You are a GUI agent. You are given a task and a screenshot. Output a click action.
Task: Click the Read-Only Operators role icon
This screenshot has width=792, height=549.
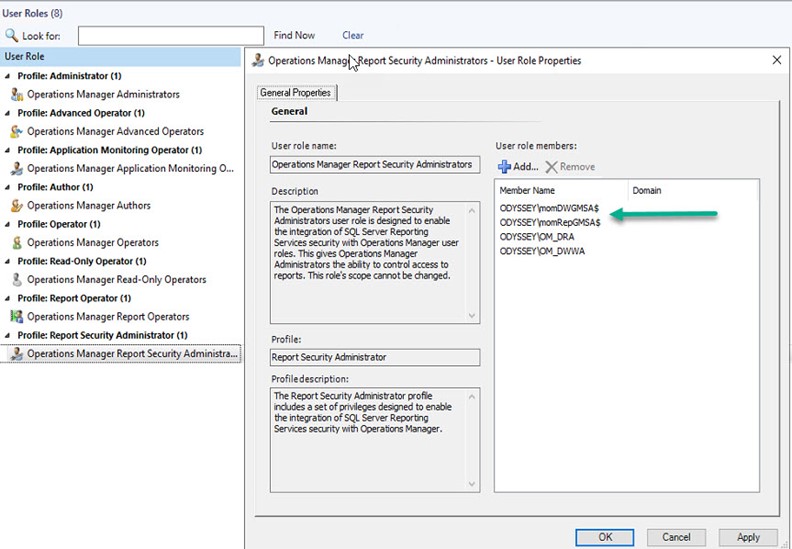(17, 280)
